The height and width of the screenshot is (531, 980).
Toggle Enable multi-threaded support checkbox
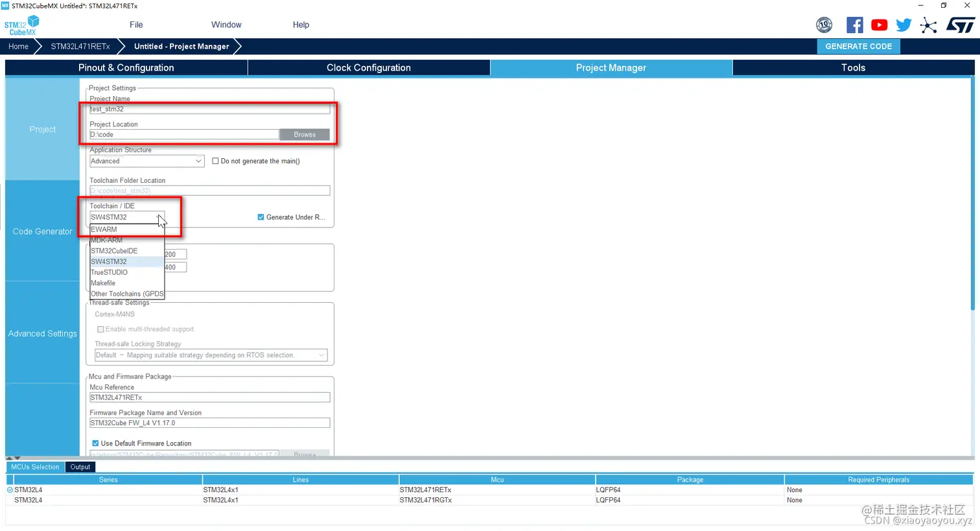(x=100, y=329)
